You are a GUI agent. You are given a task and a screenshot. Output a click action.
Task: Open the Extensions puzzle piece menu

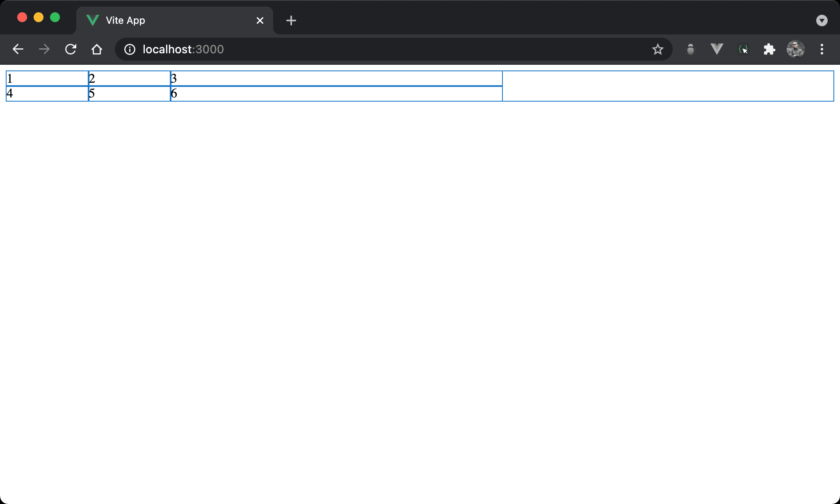[769, 50]
